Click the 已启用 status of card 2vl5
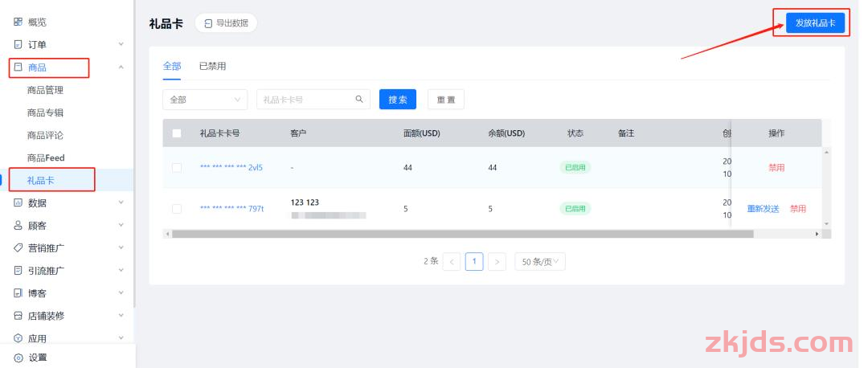The width and height of the screenshot is (868, 368). [575, 168]
